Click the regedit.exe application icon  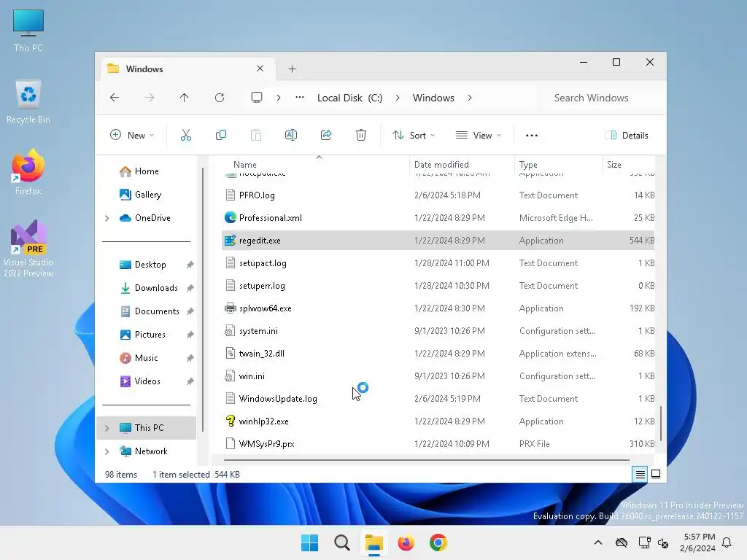point(230,241)
